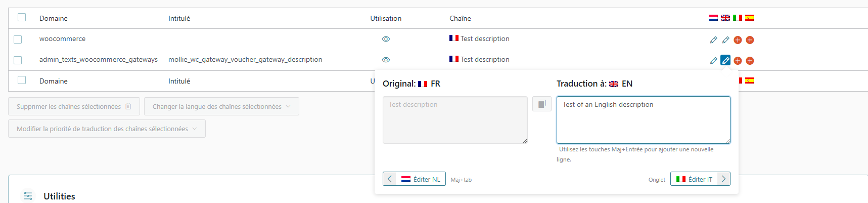Expand 'Modifier la priorité de traduction' dropdown
Viewport: 868px width, 203px height.
(x=107, y=129)
